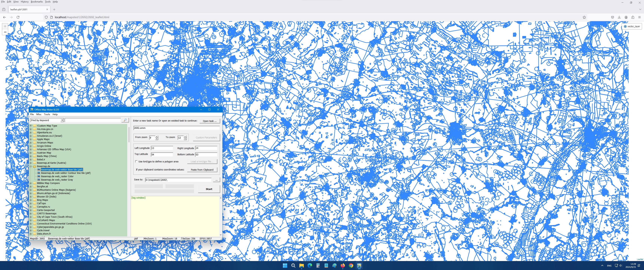The height and width of the screenshot is (270, 644).
Task: Click into the task name field 2692.omm
Action: (177, 128)
